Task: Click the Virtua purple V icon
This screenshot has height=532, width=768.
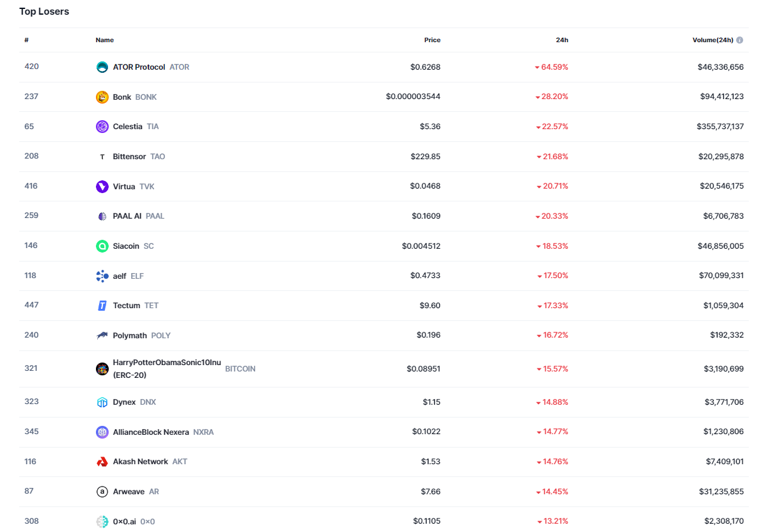Action: coord(102,187)
